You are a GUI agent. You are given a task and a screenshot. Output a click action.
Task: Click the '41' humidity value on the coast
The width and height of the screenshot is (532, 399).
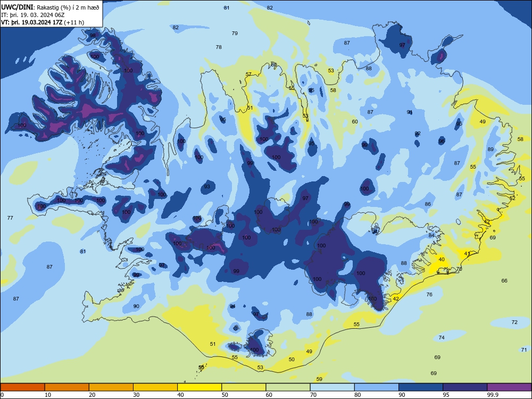point(467,253)
